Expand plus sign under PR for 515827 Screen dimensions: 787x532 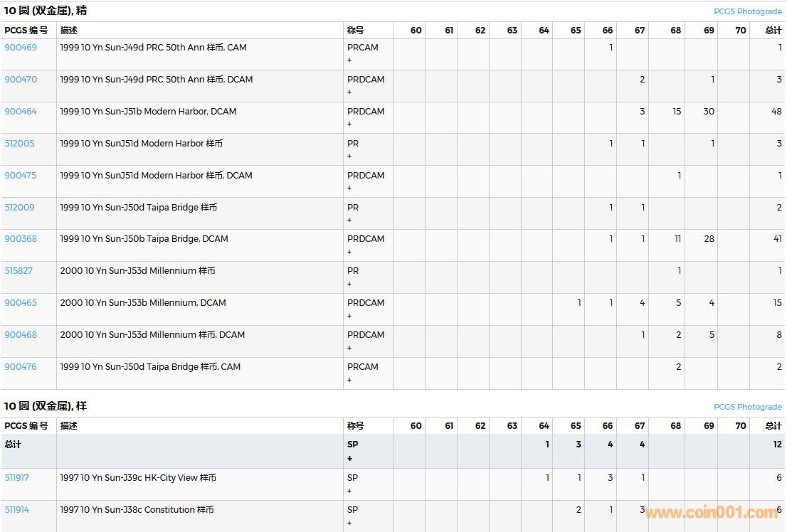349,284
